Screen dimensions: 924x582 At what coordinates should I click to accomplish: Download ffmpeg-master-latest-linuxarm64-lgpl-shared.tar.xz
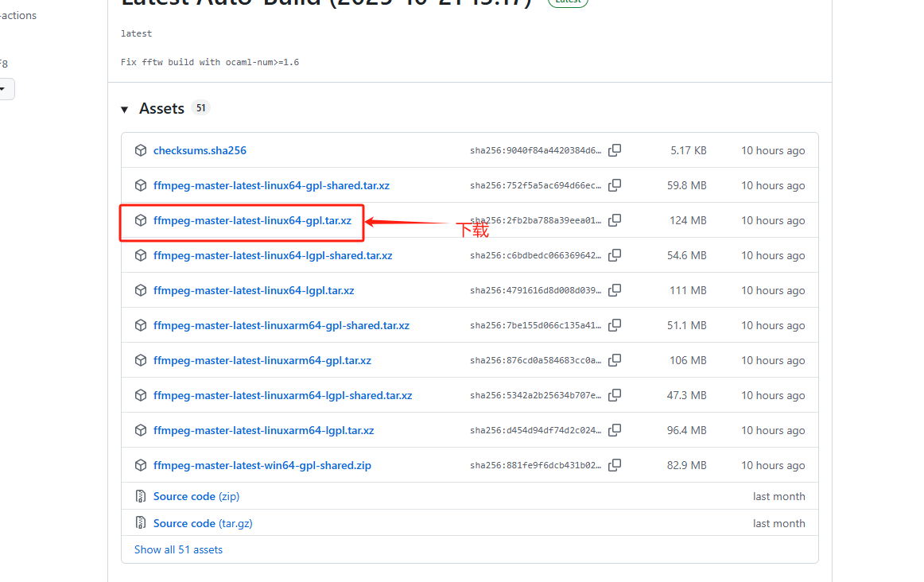tap(283, 395)
